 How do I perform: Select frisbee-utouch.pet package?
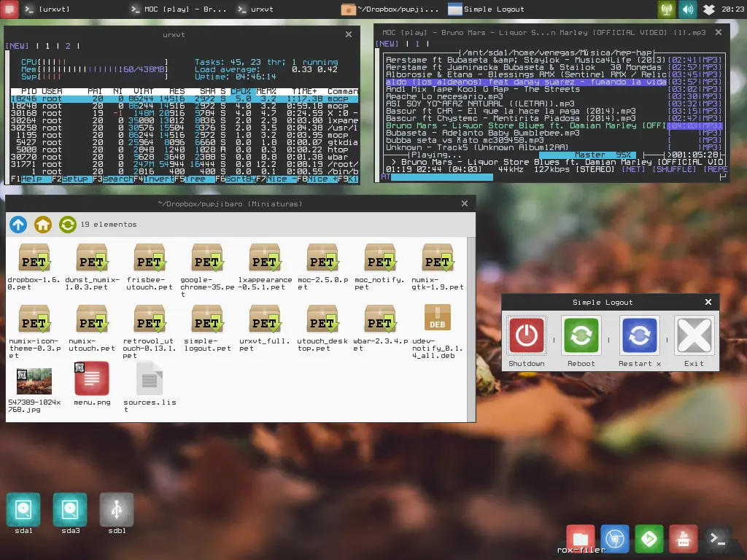pyautogui.click(x=150, y=267)
